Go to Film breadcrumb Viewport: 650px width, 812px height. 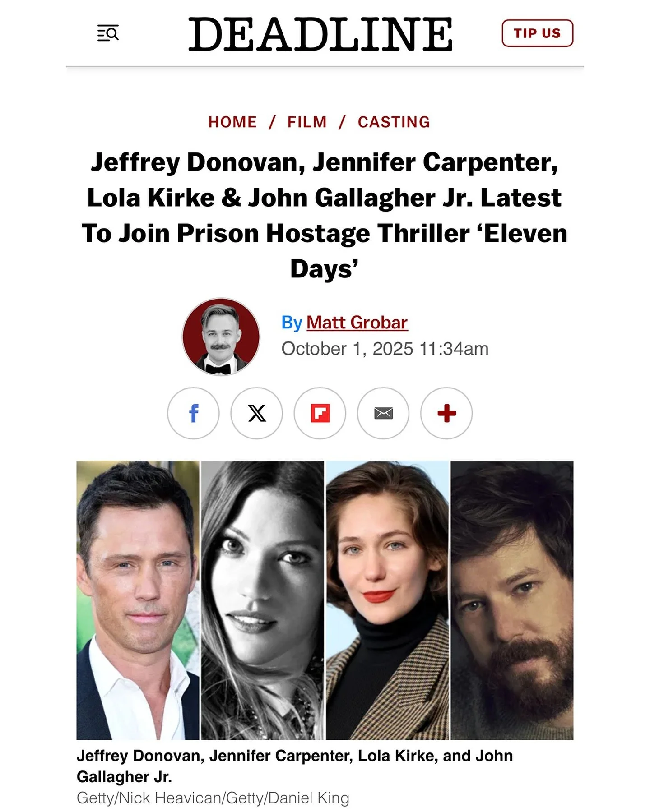[307, 122]
